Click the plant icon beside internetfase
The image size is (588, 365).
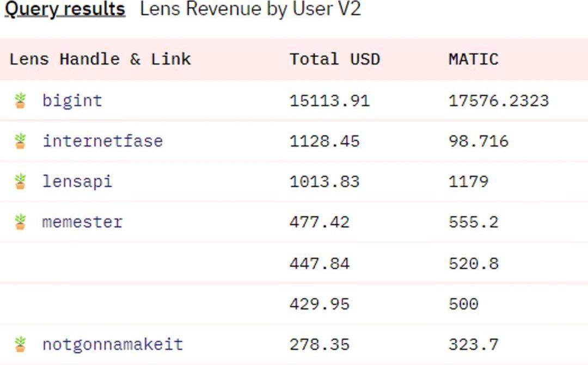pyautogui.click(x=20, y=141)
